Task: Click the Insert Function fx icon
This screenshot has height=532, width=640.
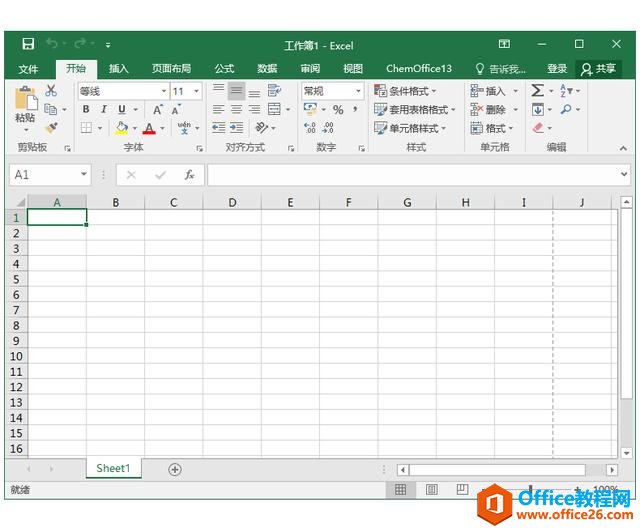Action: point(189,175)
